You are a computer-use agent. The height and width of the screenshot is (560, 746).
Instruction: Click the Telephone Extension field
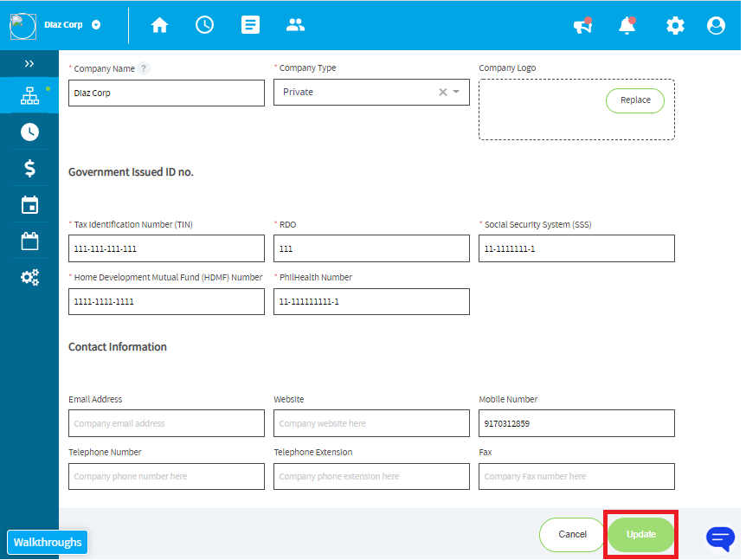pos(371,476)
